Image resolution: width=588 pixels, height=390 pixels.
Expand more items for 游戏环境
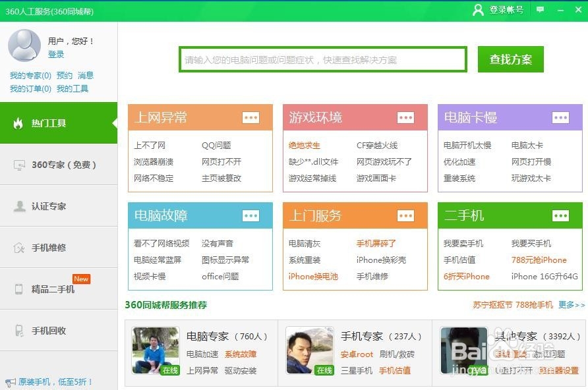click(405, 117)
